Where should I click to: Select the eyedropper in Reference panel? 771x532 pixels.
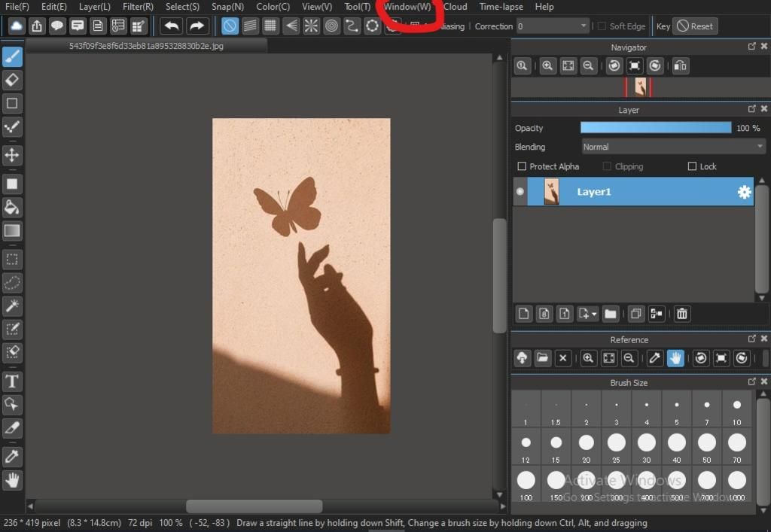tap(654, 358)
